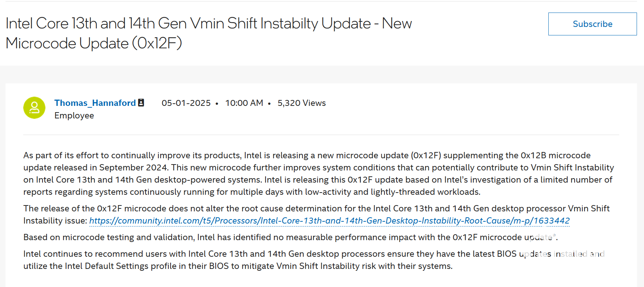
Task: Open the Thomas_Hannaford profile link
Action: [95, 103]
